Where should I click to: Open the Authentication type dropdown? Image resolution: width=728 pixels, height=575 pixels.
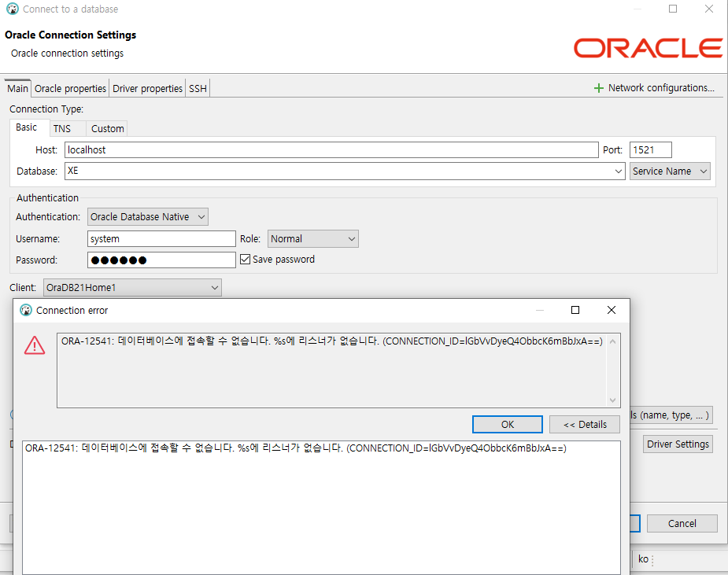[x=148, y=217]
